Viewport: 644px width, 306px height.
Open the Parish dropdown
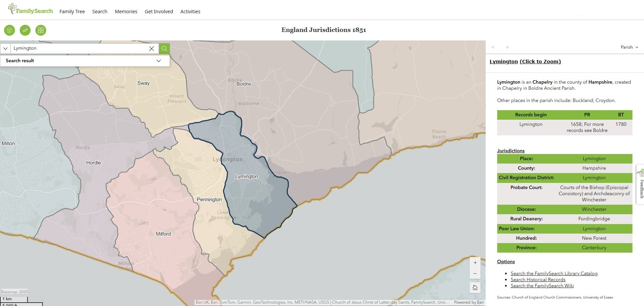point(629,47)
